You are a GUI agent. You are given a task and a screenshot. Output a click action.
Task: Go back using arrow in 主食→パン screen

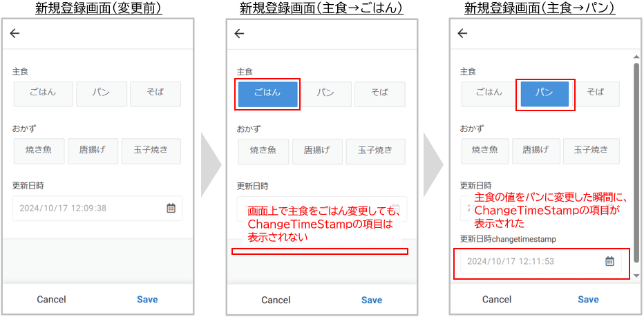coord(462,33)
